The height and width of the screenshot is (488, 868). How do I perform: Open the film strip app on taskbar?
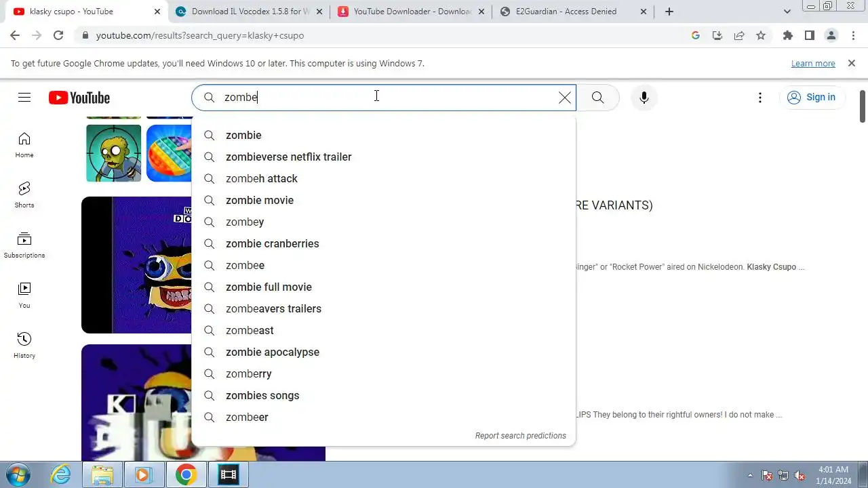(228, 475)
